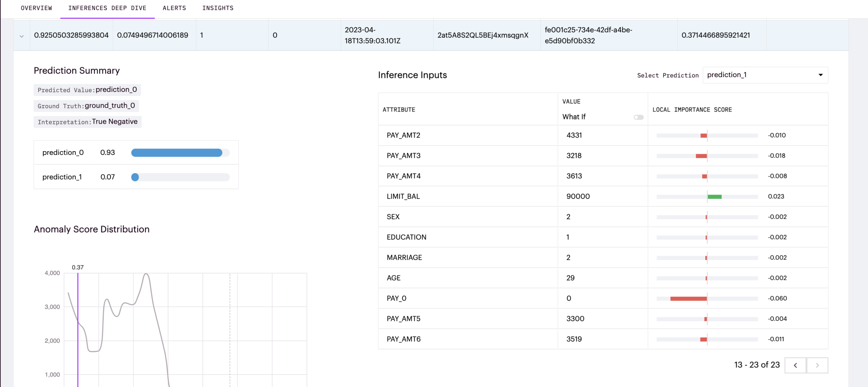Viewport: 868px width, 387px height.
Task: Click the PAY_AMT4 value 3613
Action: [574, 176]
